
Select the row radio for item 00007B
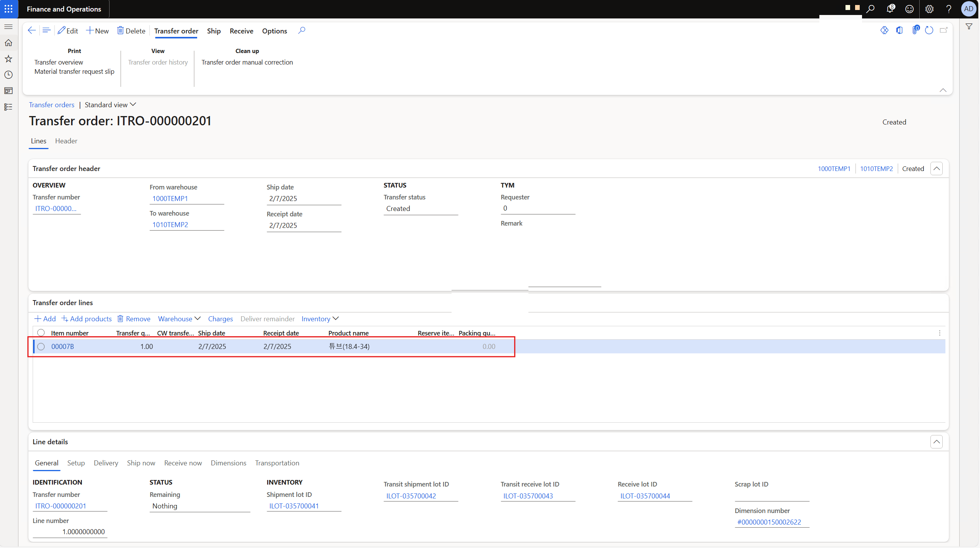(x=41, y=347)
